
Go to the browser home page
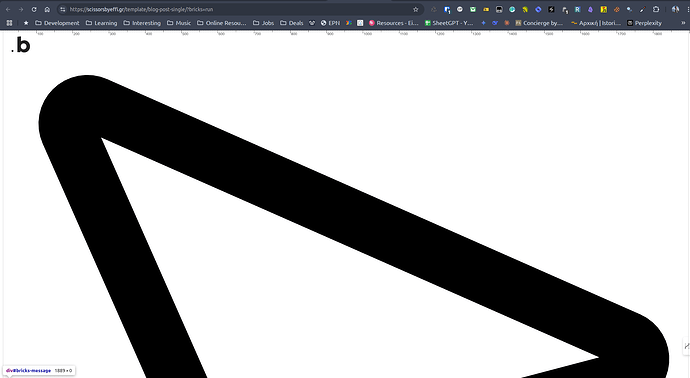(x=47, y=9)
